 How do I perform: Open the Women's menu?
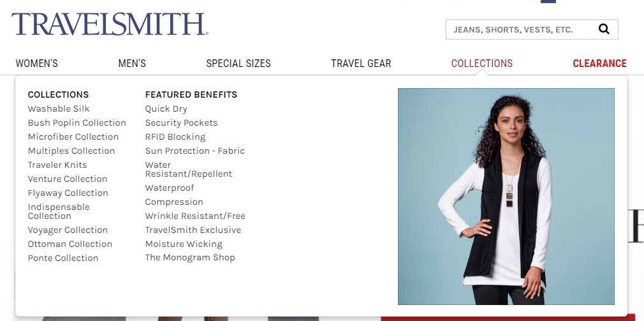coord(36,63)
